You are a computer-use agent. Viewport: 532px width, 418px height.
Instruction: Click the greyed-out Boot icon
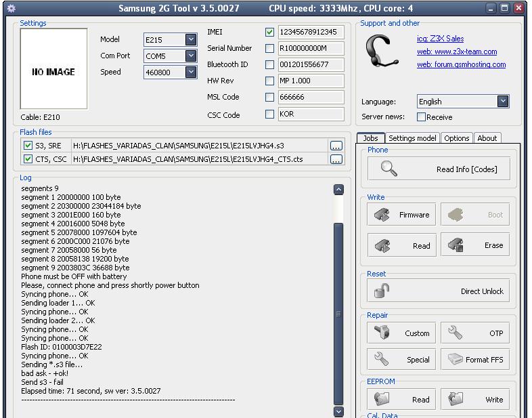[456, 215]
